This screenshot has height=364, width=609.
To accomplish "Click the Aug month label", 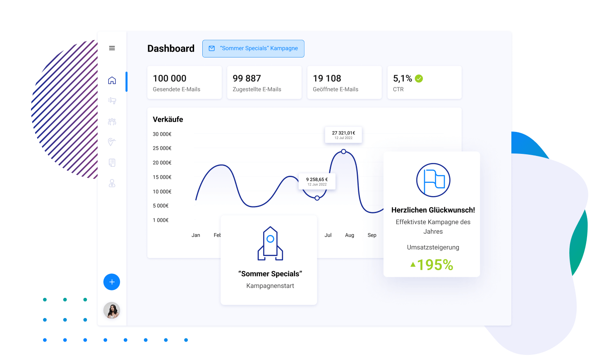I will pos(350,235).
